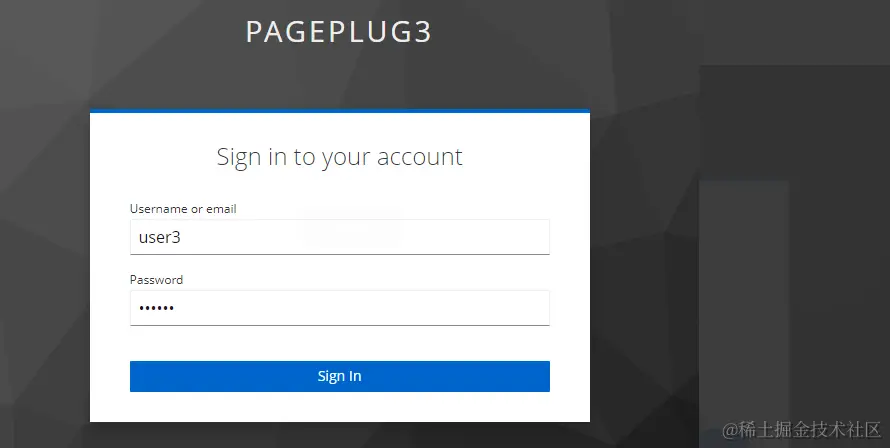The width and height of the screenshot is (890, 448).
Task: Place cursor after the masked password dots
Action: coord(175,308)
